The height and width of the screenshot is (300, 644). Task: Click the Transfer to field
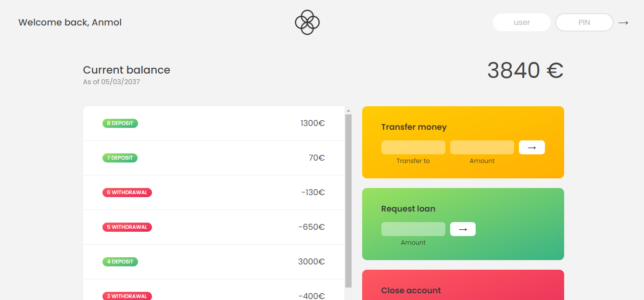point(413,147)
